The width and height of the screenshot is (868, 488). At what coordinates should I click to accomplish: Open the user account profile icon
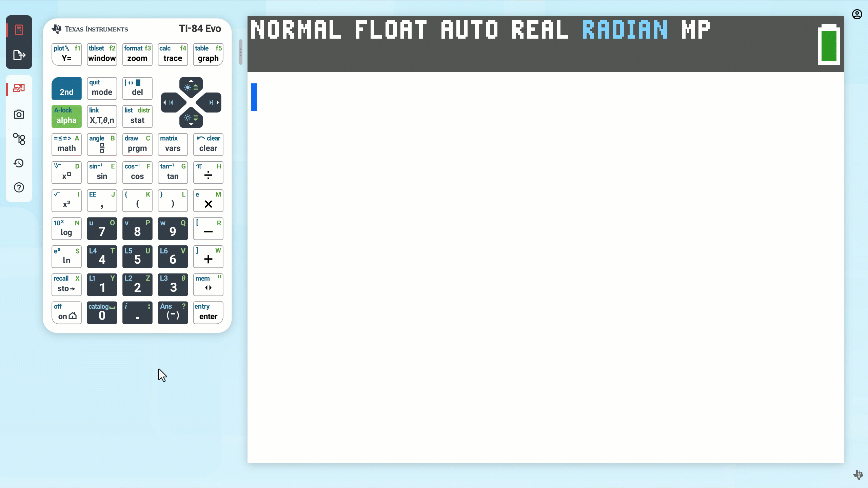pyautogui.click(x=857, y=14)
